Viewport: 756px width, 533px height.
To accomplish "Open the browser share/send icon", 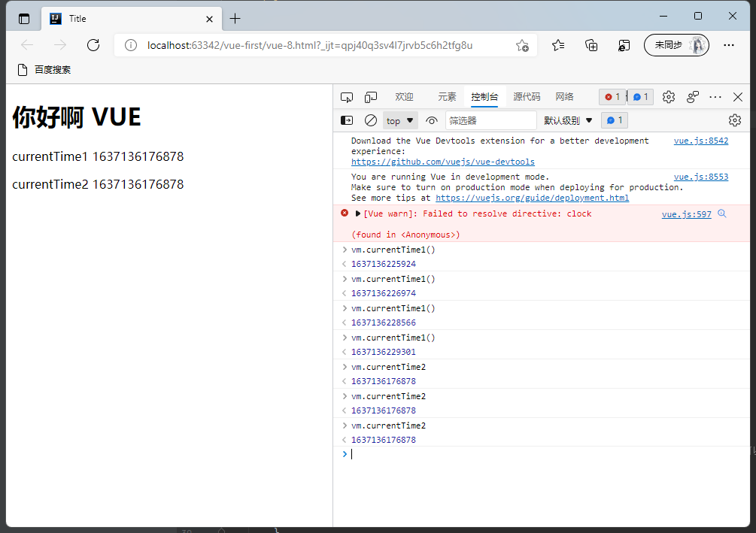I will click(x=624, y=45).
